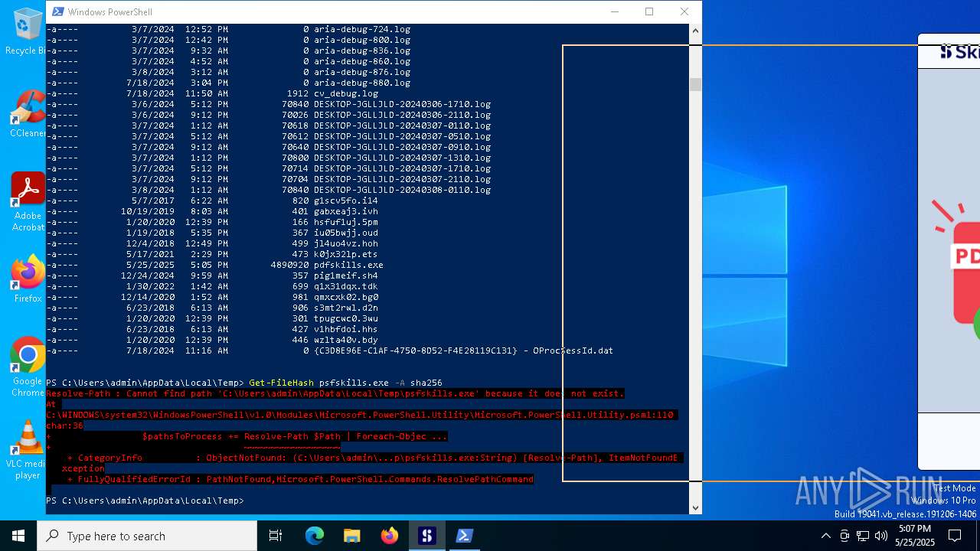
Task: Open File Explorer from the taskbar
Action: (x=351, y=536)
